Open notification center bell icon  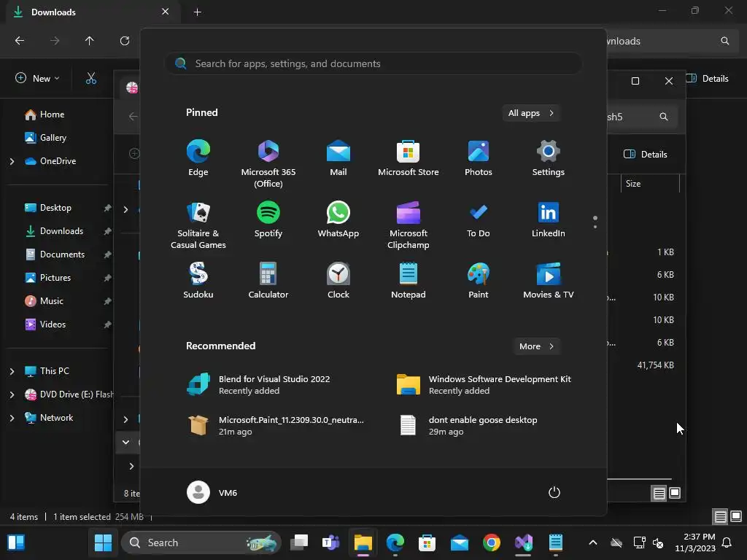click(x=727, y=542)
